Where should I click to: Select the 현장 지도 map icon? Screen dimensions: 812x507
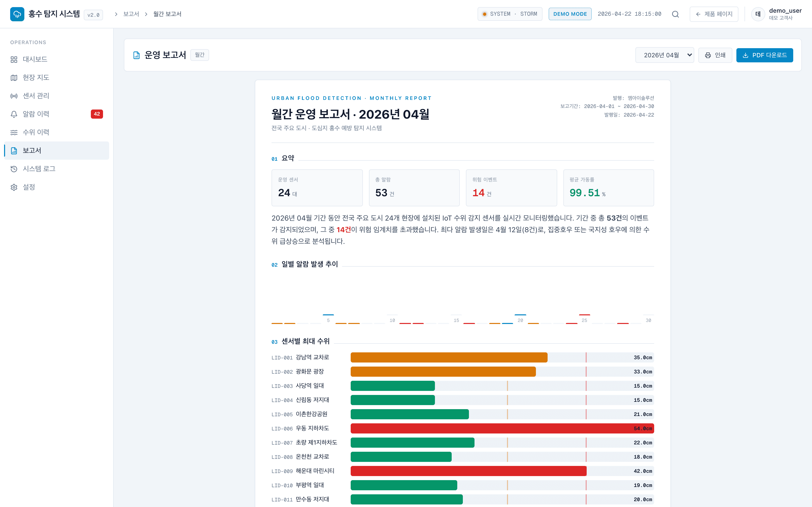point(14,77)
